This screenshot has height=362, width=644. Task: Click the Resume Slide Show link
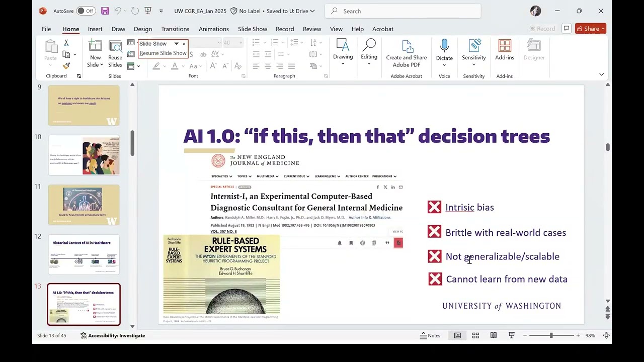coord(163,53)
